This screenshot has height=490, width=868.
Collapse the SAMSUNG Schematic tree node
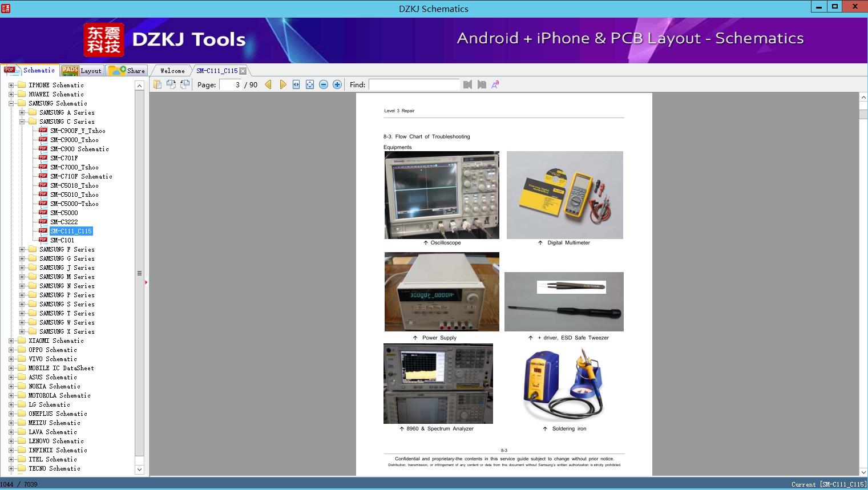click(11, 103)
